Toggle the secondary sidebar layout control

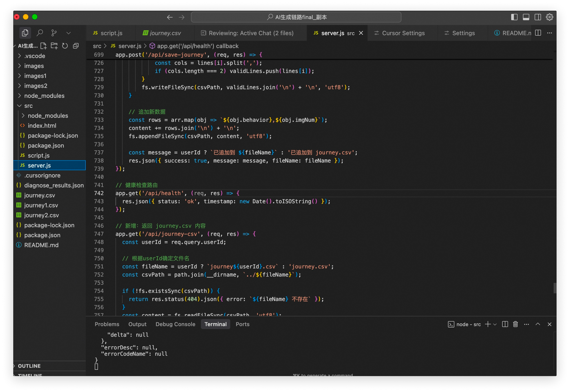[537, 17]
